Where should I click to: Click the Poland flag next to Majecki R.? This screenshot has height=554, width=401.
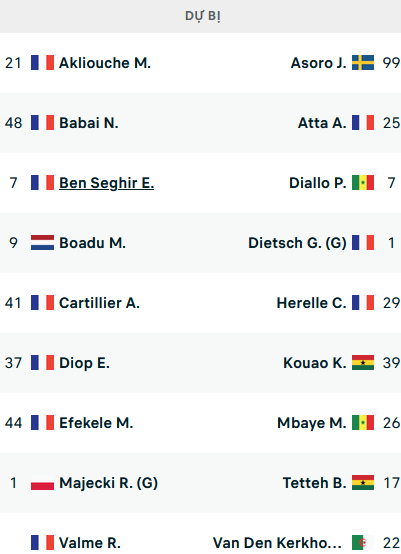[x=42, y=483]
